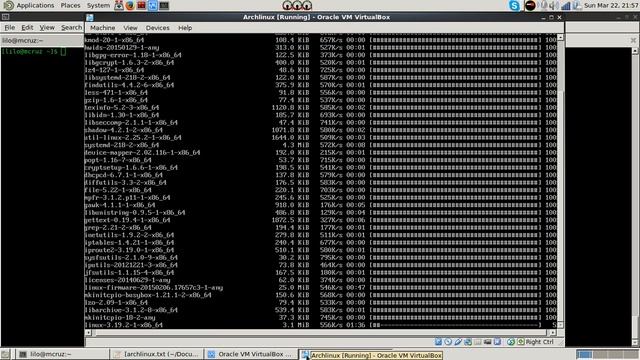Switch to the second workspace in the pager

pyautogui.click(x=599, y=354)
